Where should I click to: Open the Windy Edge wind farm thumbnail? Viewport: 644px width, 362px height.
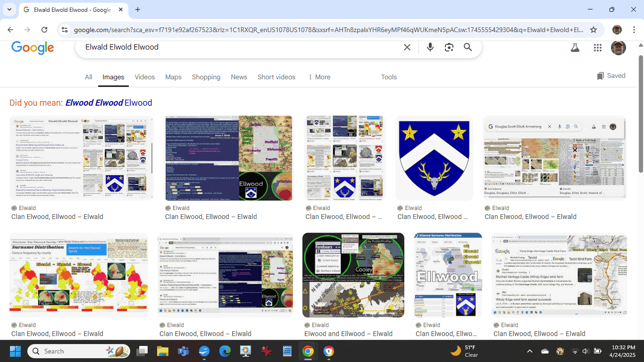[559, 275]
